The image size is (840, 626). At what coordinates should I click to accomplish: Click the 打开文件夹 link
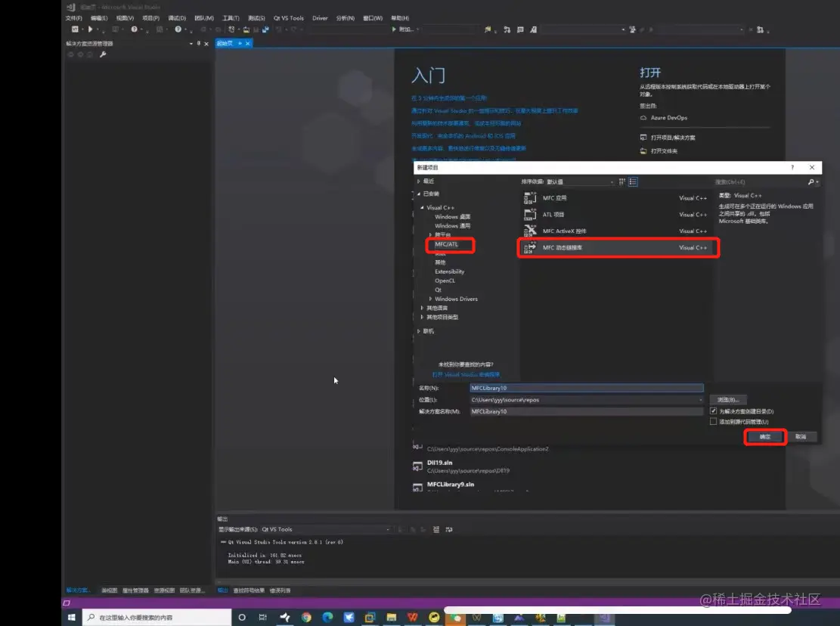(665, 151)
